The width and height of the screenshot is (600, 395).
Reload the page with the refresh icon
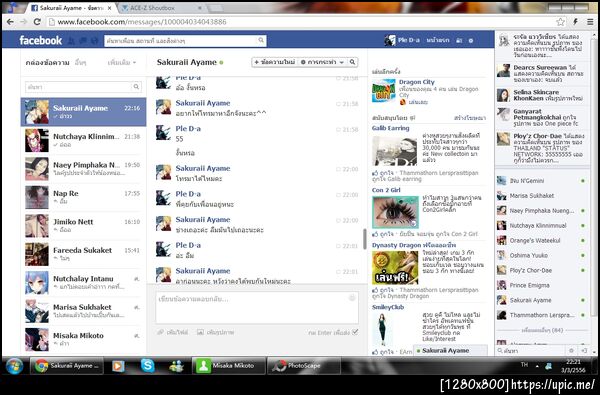(x=37, y=22)
